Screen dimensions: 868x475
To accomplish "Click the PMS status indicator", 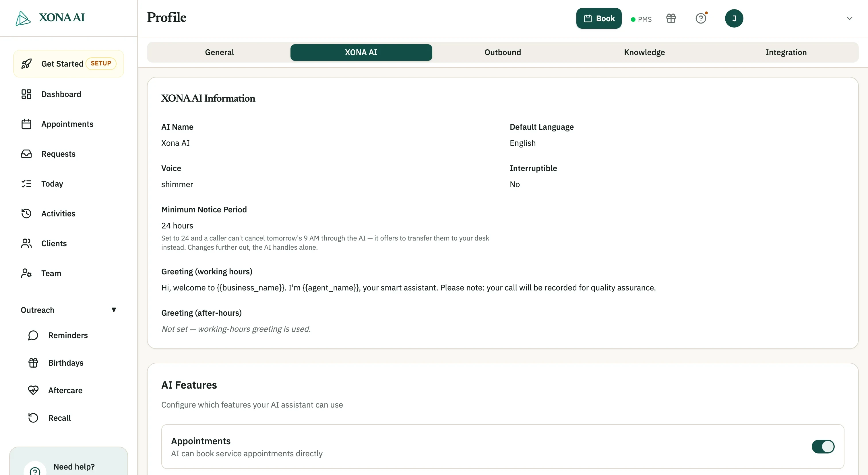I will [x=641, y=19].
